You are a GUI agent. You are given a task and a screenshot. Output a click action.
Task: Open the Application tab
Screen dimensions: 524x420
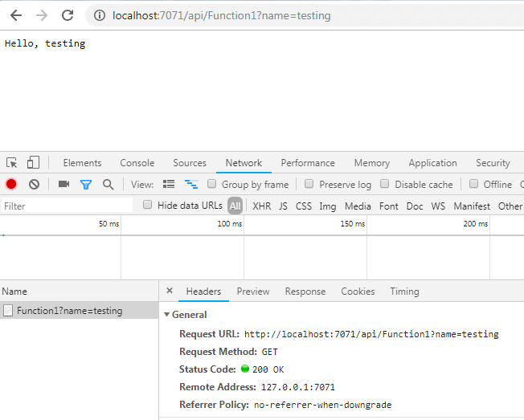coord(432,163)
